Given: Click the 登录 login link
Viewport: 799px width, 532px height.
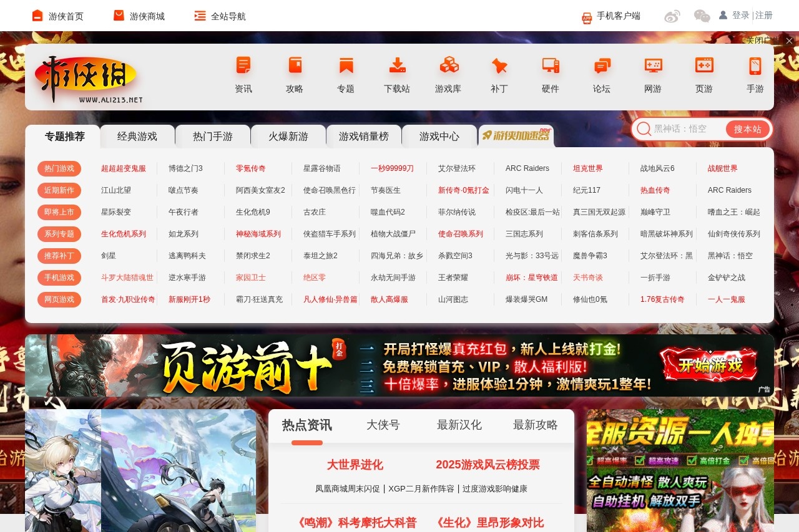Looking at the screenshot, I should pyautogui.click(x=741, y=15).
